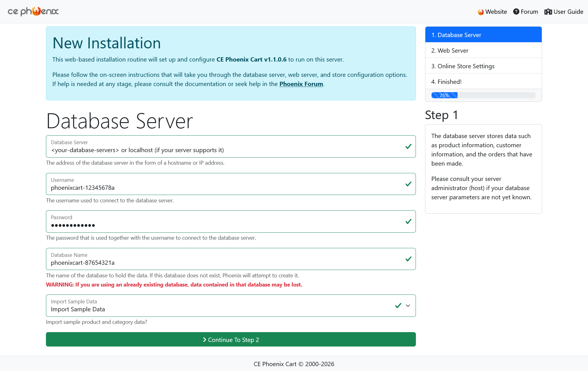Focus the Database Name input field
This screenshot has height=371, width=588.
231,259
